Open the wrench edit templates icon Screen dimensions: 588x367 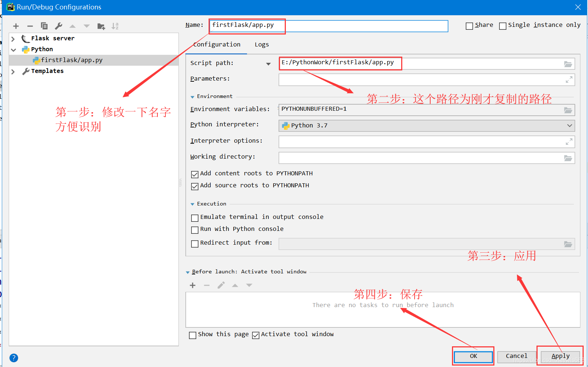pos(58,26)
